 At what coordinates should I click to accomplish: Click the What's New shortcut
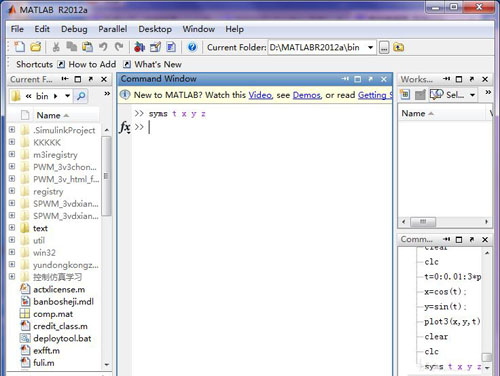click(153, 64)
